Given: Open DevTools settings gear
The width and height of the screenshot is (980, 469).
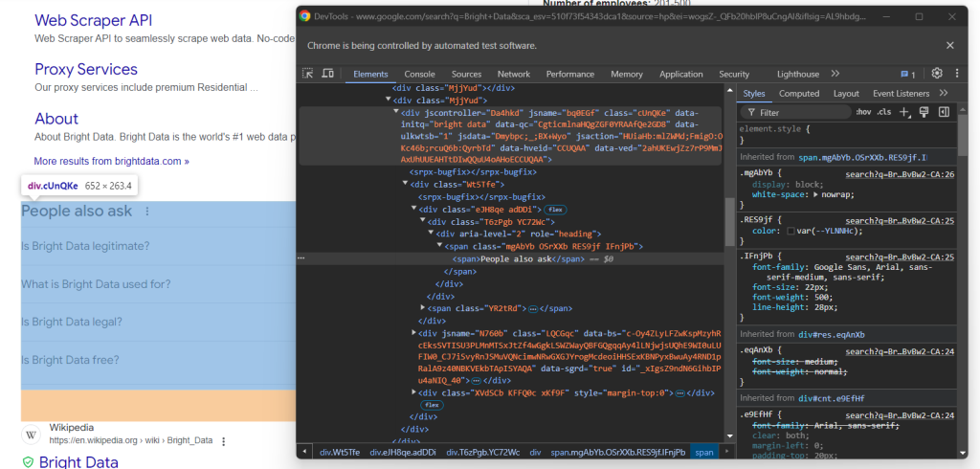Looking at the screenshot, I should tap(936, 73).
